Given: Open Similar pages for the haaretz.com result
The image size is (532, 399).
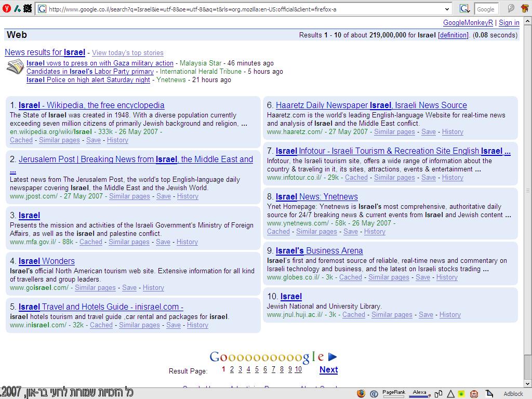Looking at the screenshot, I should tap(394, 131).
